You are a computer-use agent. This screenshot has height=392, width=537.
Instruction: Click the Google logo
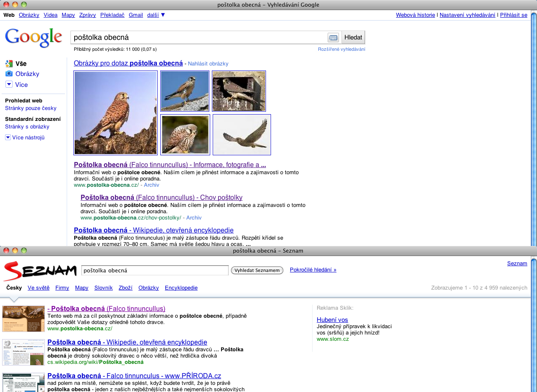point(34,38)
